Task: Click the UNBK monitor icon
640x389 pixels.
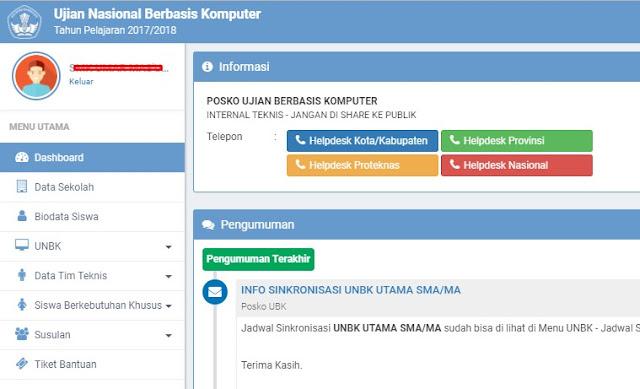Action: [22, 245]
